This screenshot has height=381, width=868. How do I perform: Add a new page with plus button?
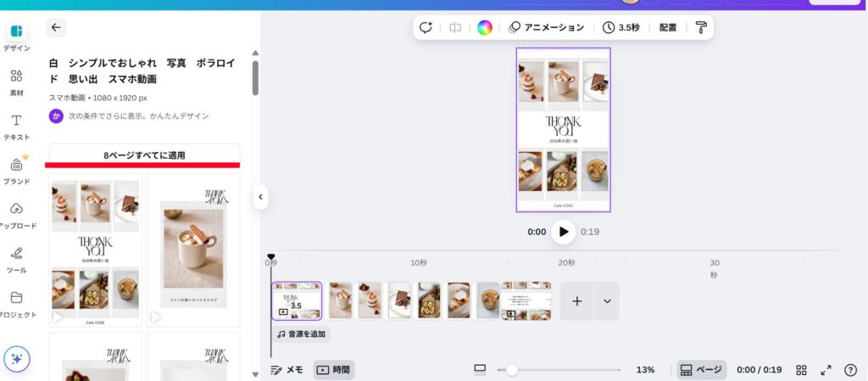tap(576, 301)
